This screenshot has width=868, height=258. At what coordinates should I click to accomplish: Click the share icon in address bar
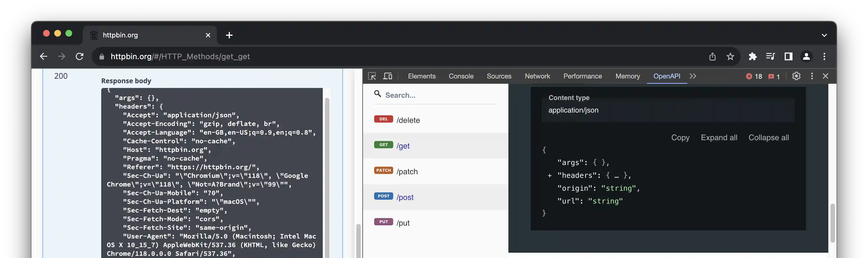712,56
